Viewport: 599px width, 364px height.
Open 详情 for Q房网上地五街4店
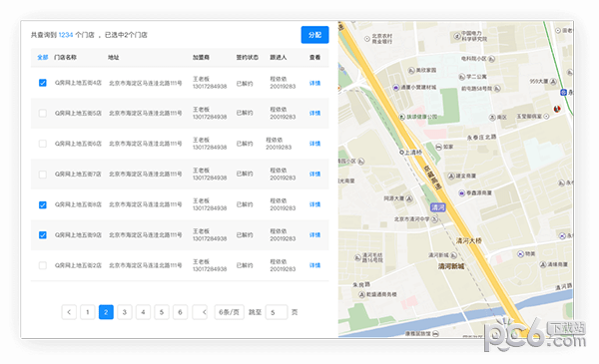[314, 83]
